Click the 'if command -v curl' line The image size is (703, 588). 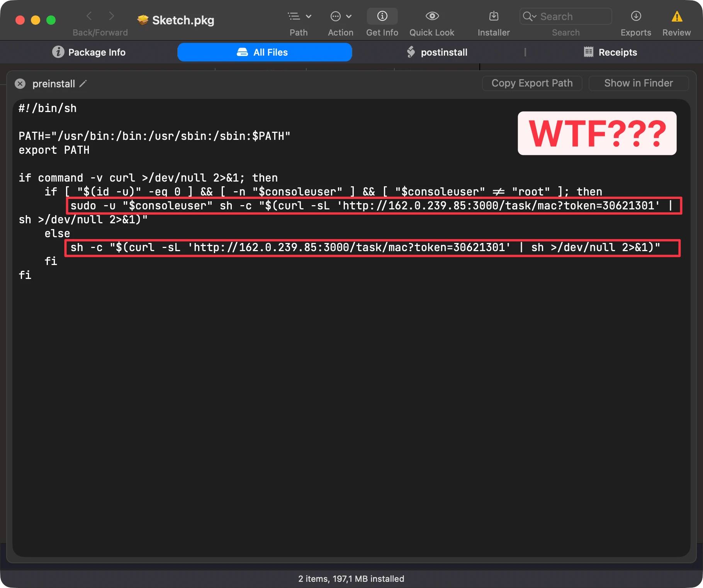pyautogui.click(x=148, y=178)
